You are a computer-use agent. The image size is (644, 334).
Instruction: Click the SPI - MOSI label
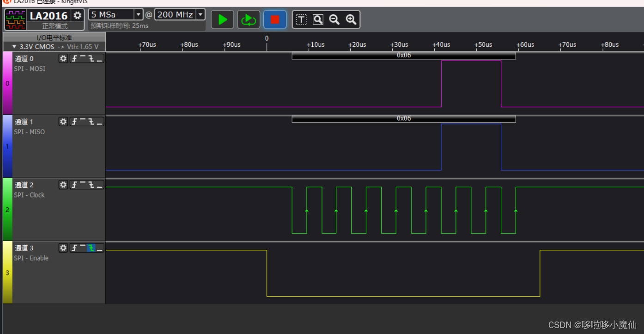[30, 69]
